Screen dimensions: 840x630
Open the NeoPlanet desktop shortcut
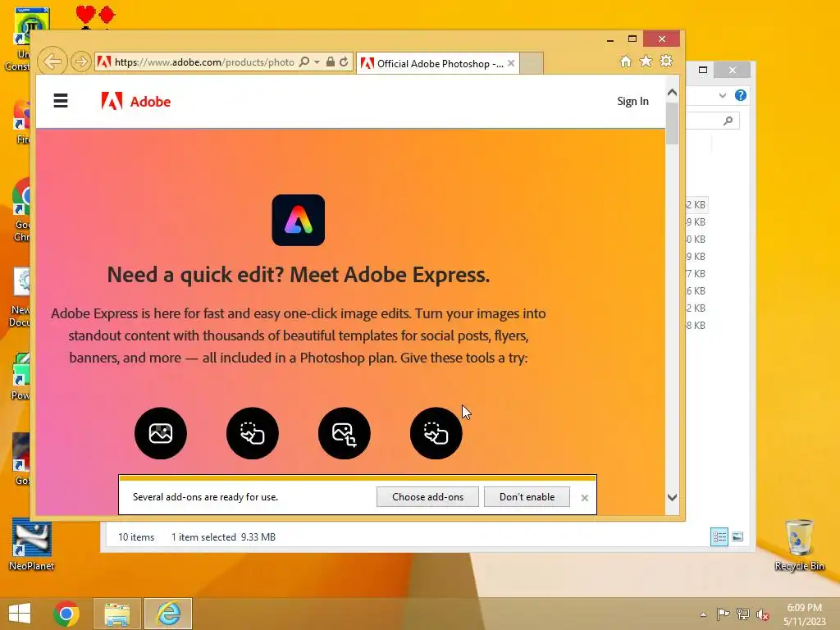[x=32, y=545]
